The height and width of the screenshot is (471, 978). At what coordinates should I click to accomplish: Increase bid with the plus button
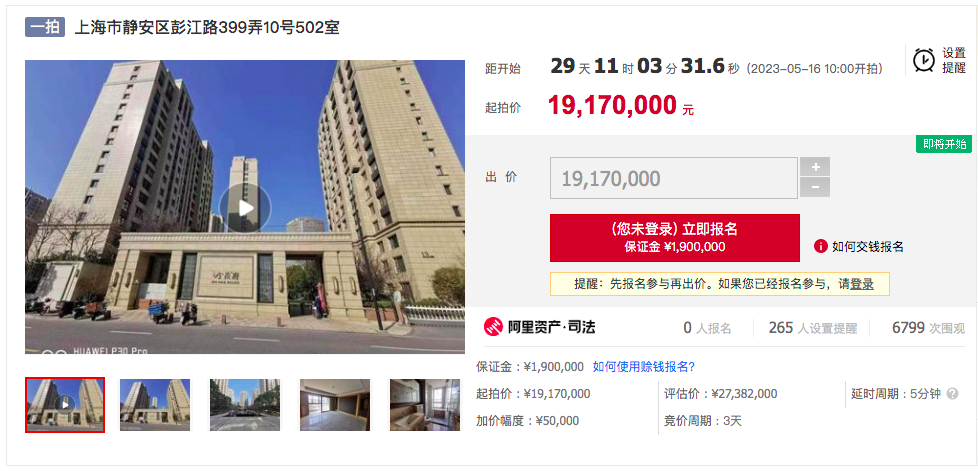815,167
